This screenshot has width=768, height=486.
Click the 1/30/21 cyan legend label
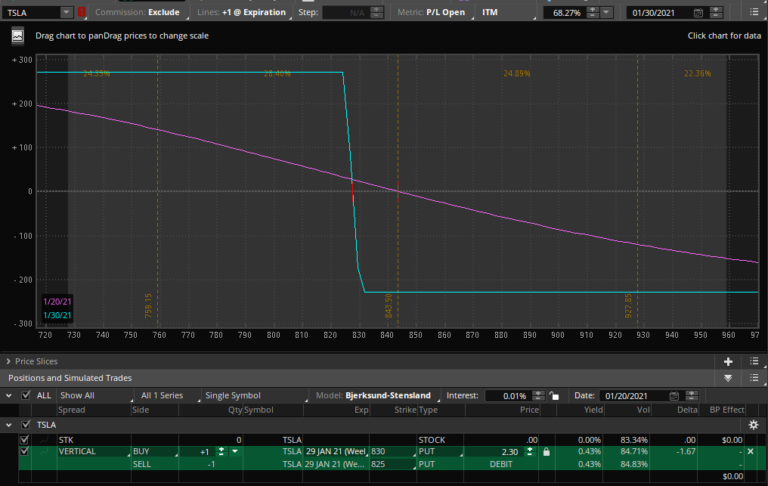point(57,316)
